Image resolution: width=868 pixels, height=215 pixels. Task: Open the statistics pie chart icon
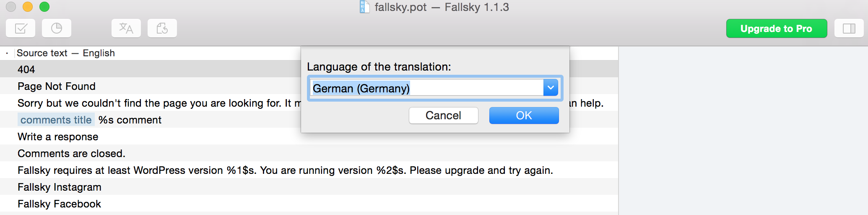(57, 29)
